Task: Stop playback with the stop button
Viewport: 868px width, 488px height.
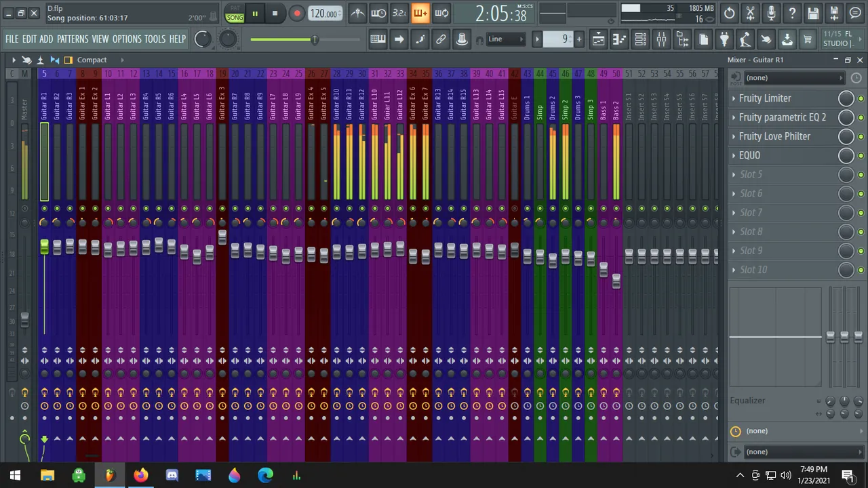Action: 275,14
